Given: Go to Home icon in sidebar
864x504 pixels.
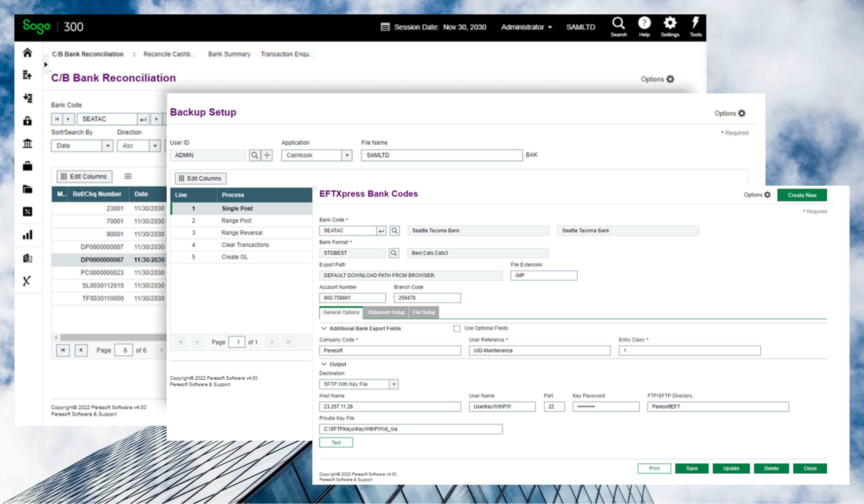Looking at the screenshot, I should tap(27, 53).
